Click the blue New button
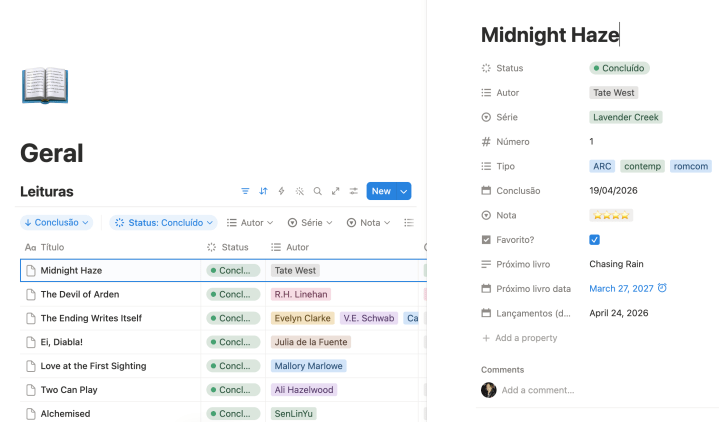Screen dimensions: 719x422 pos(381,191)
